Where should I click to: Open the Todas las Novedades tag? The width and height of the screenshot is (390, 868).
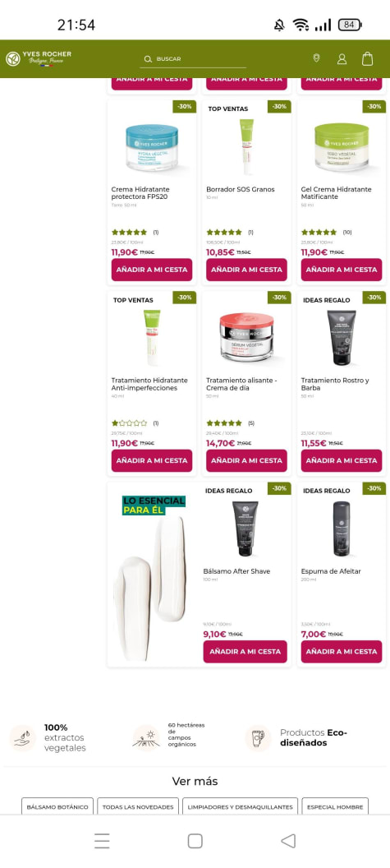[x=138, y=806]
